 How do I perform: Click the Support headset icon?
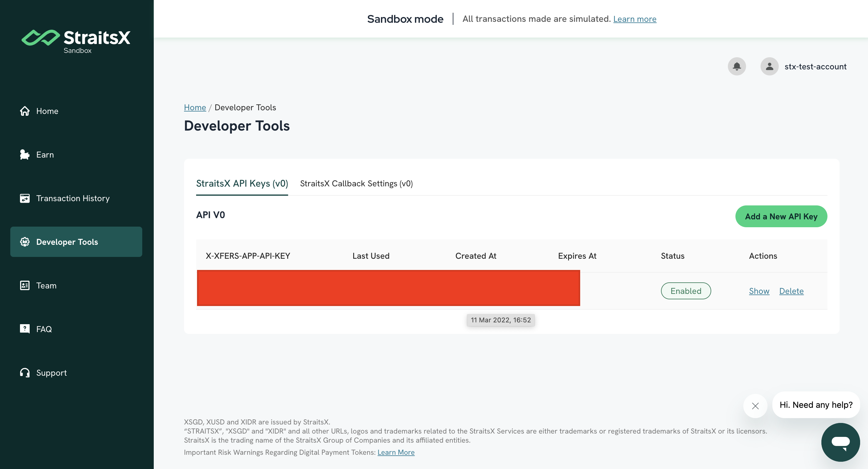click(x=25, y=372)
